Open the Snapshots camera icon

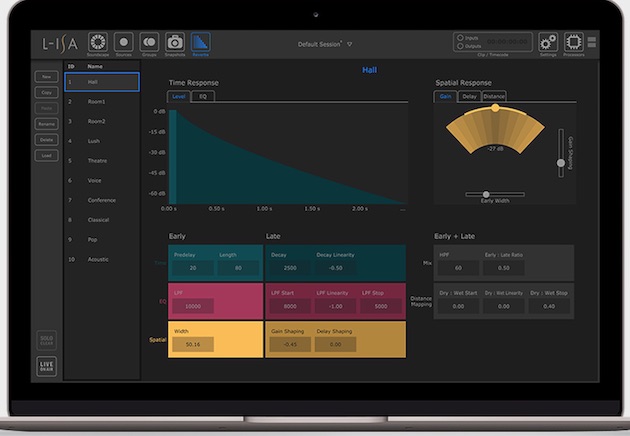point(175,42)
